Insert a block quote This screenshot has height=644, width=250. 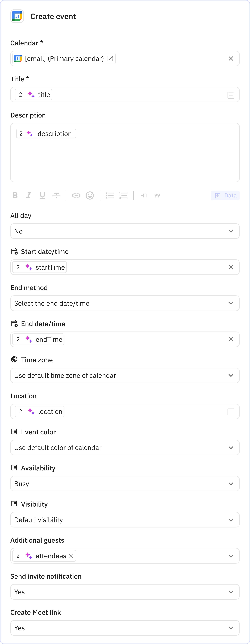click(157, 195)
